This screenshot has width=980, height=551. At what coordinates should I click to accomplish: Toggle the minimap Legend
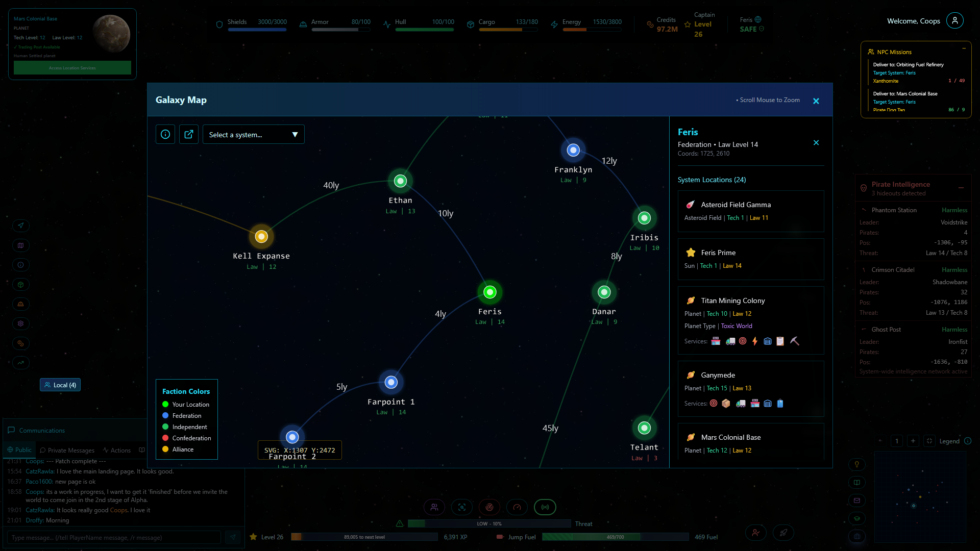tap(949, 441)
